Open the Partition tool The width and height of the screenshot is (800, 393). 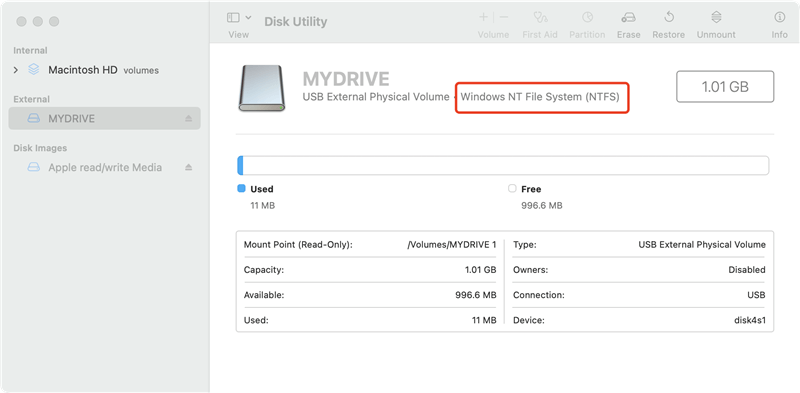587,25
